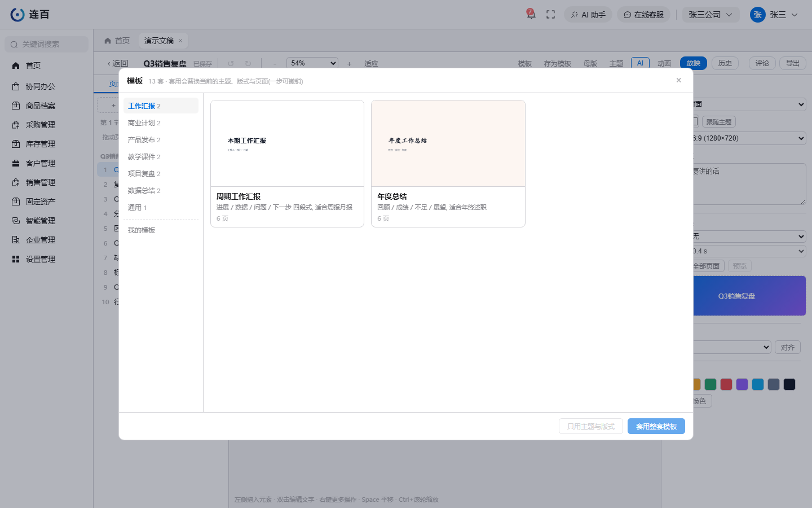Image resolution: width=812 pixels, height=508 pixels.
Task: Open 客户管理 icon in sidebar
Action: click(x=16, y=163)
